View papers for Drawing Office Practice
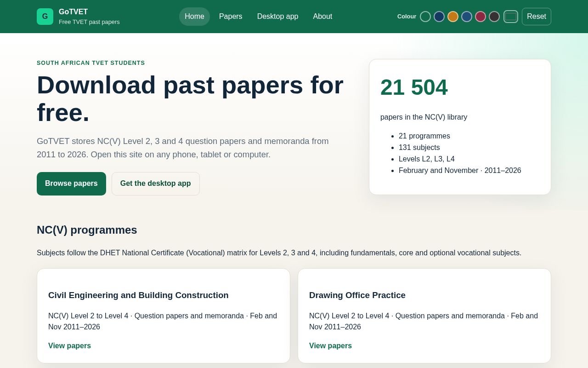The height and width of the screenshot is (368, 588). click(x=330, y=346)
